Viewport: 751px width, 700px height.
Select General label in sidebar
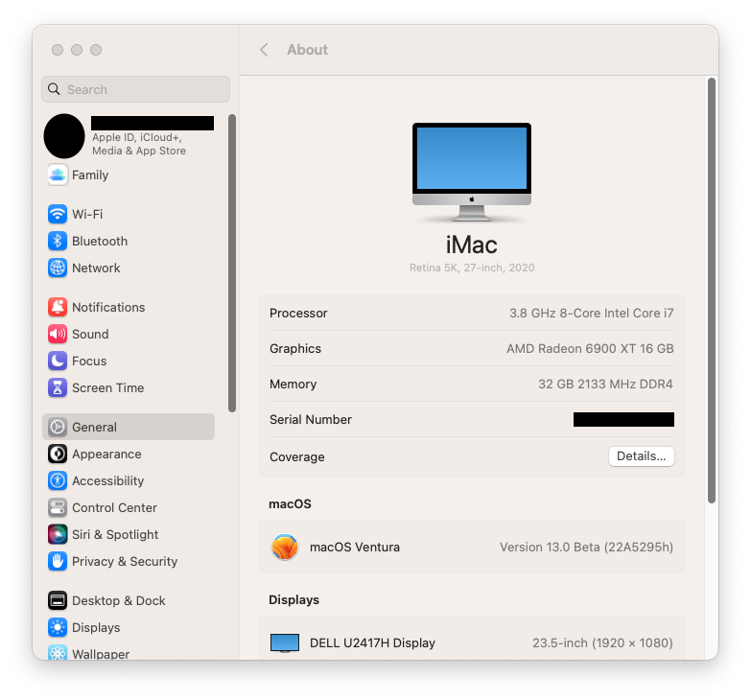tap(94, 427)
